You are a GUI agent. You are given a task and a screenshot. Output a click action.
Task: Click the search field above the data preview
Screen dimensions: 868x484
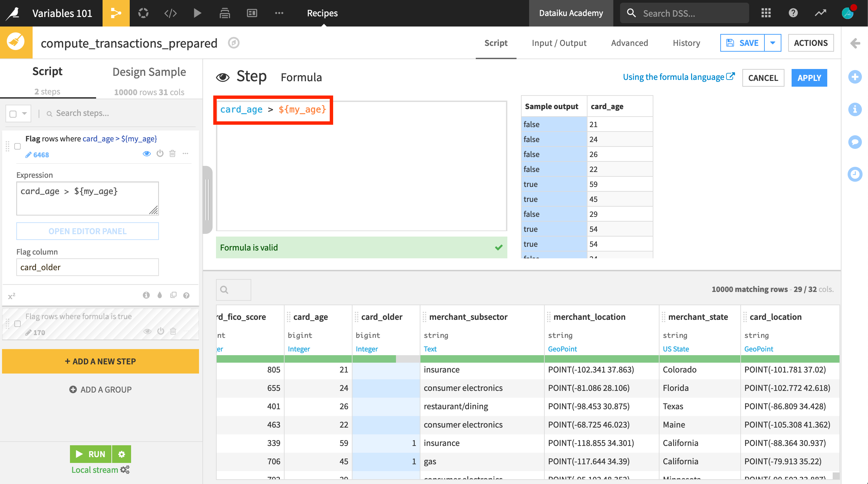point(233,290)
